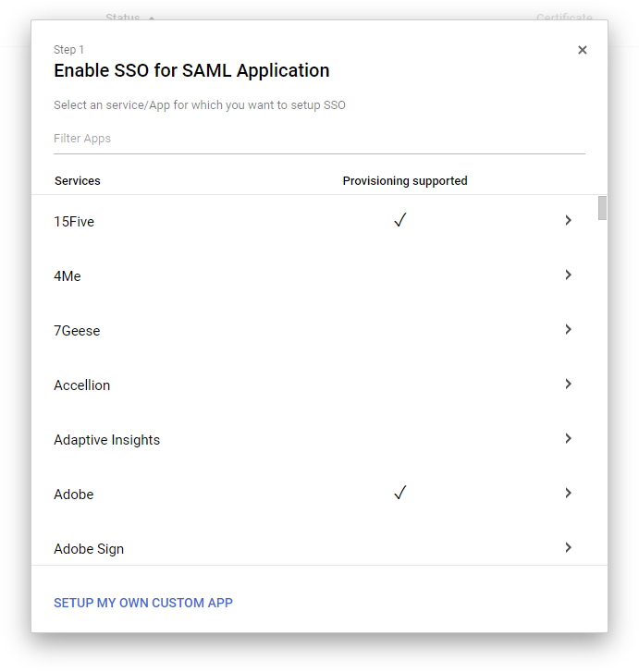
Task: Pick Accellion in the app list
Action: point(81,385)
